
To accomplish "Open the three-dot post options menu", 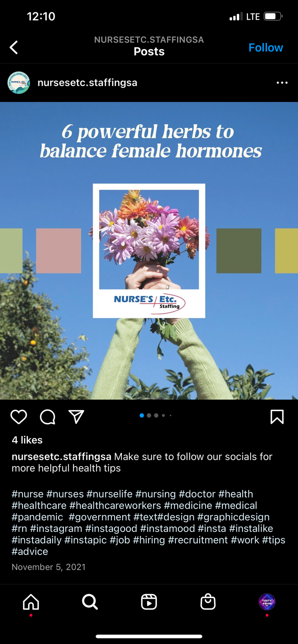I will click(282, 83).
